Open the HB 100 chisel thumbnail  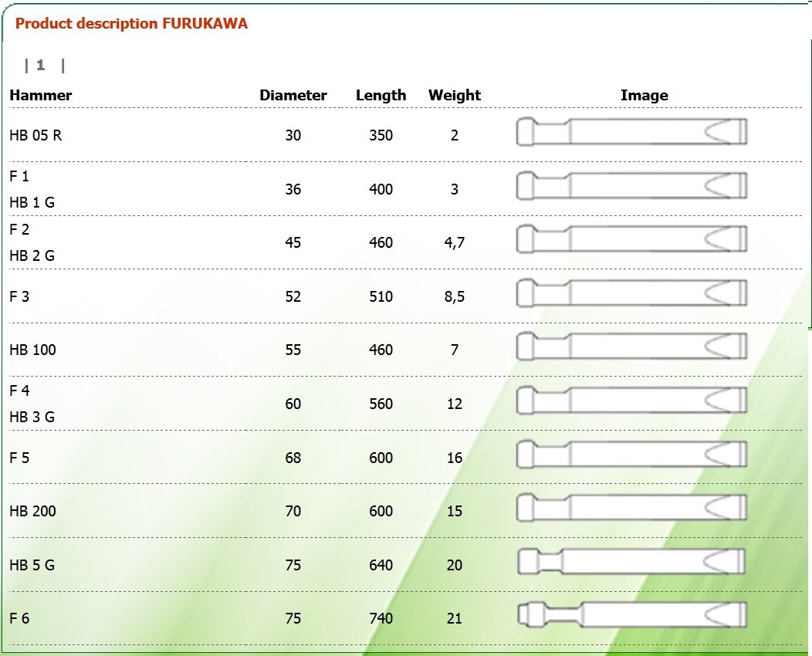click(632, 346)
